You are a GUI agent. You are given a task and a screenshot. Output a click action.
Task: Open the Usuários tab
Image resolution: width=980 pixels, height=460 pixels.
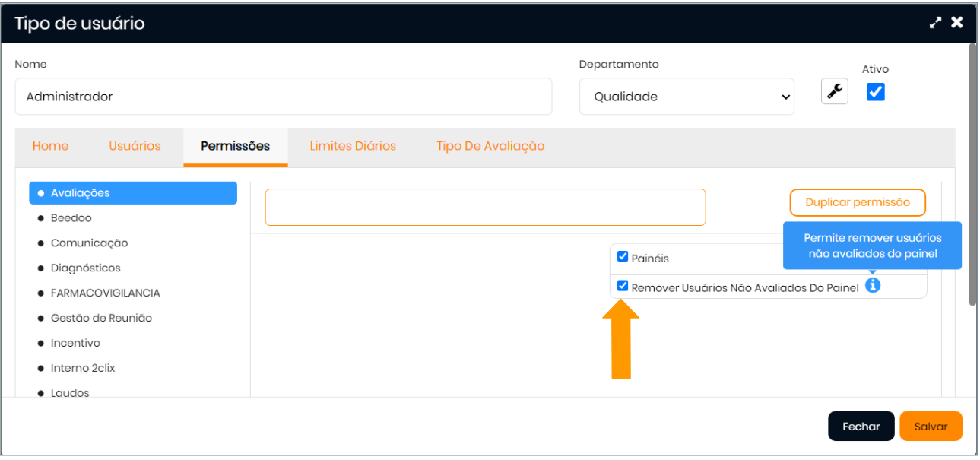[135, 146]
